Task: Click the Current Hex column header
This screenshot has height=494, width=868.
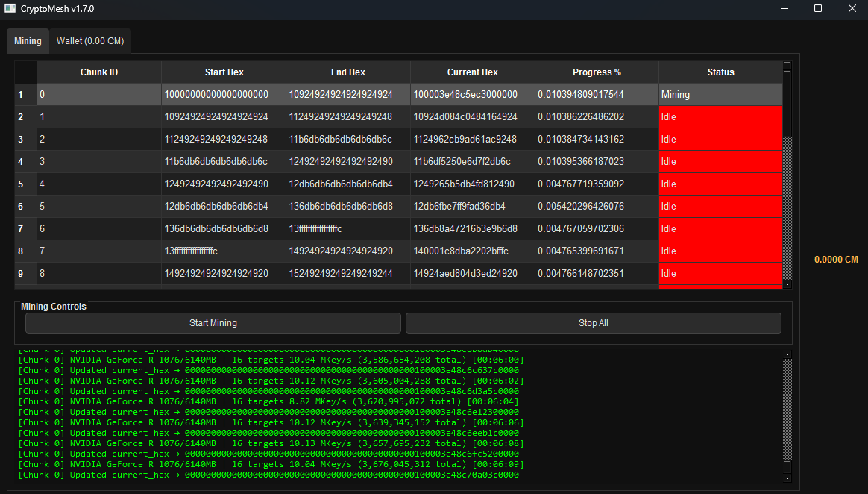Action: point(472,72)
